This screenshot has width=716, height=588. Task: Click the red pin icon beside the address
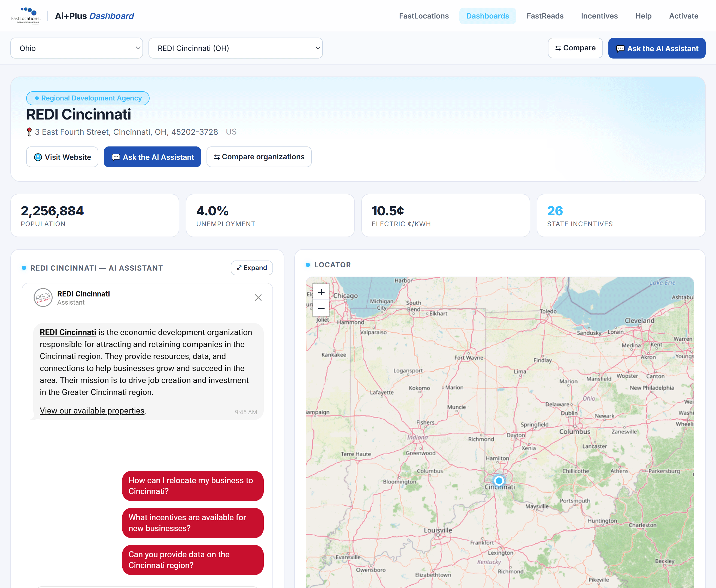(29, 132)
